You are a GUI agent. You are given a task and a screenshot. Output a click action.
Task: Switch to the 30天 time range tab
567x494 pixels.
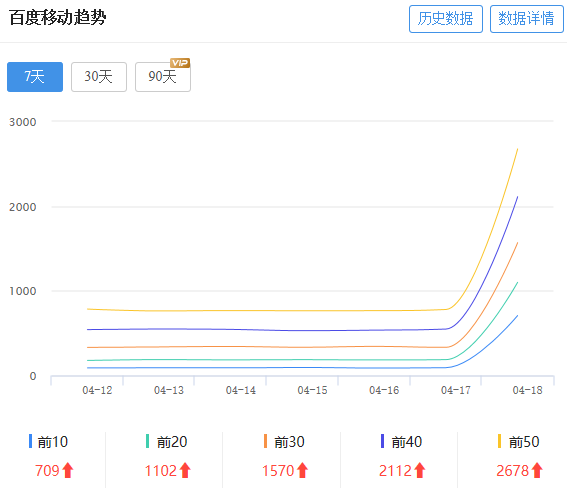[99, 77]
